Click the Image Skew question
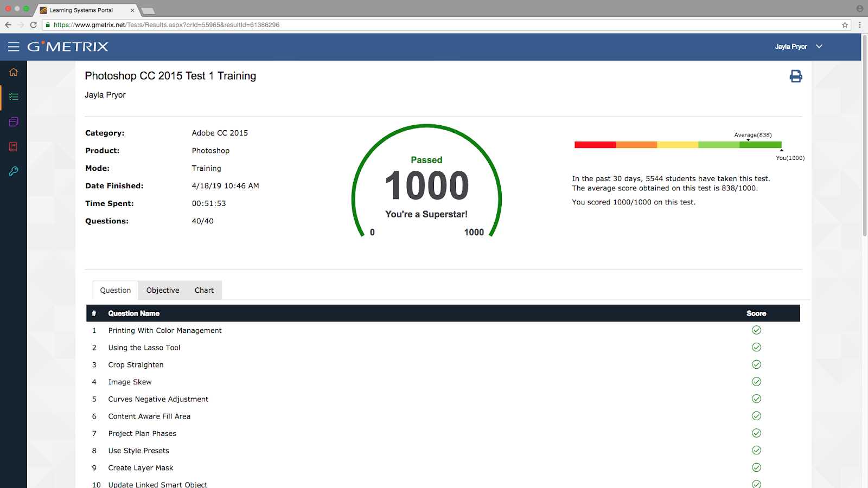 (x=130, y=382)
